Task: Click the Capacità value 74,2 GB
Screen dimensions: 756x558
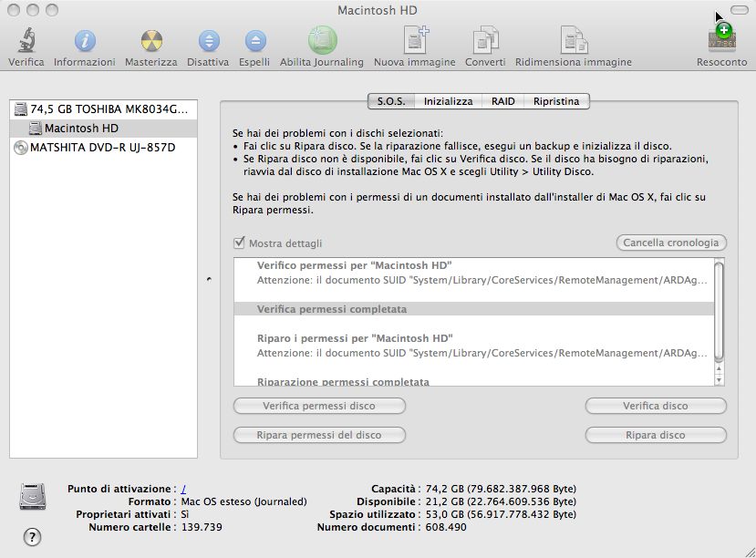Action: tap(501, 489)
